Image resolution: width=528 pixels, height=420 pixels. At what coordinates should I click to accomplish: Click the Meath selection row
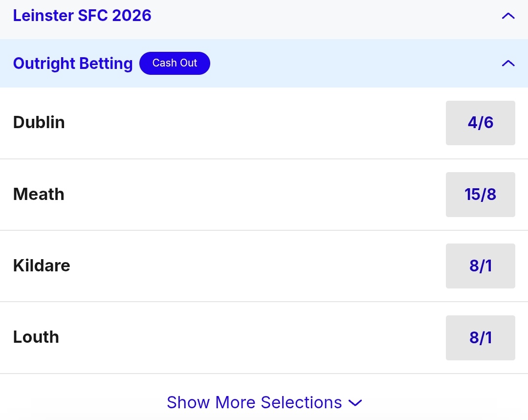coord(244,195)
